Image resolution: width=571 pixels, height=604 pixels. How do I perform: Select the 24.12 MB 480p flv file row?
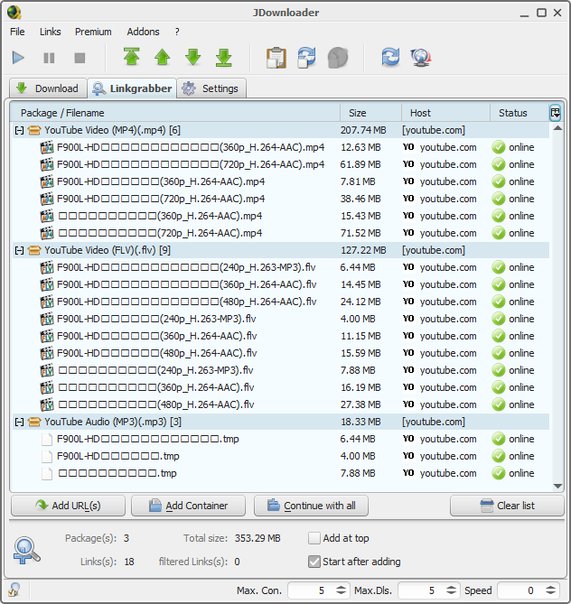(x=281, y=302)
